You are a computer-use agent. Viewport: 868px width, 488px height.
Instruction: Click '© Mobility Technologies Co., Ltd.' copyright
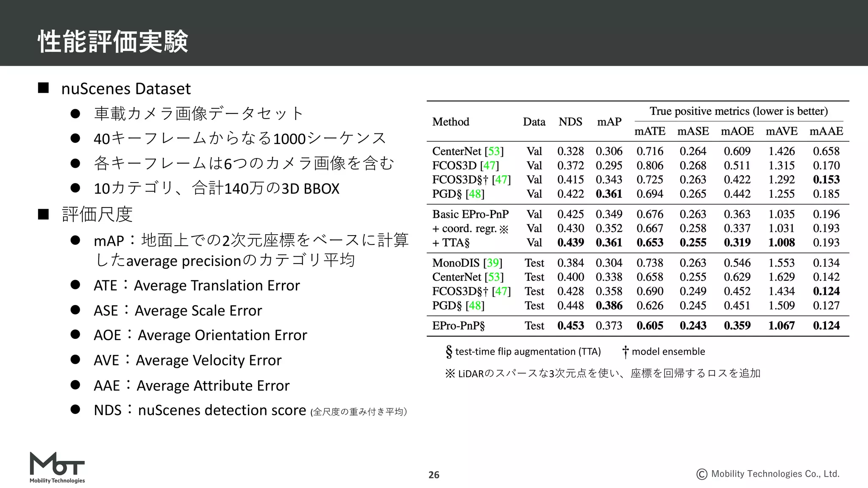click(x=768, y=474)
